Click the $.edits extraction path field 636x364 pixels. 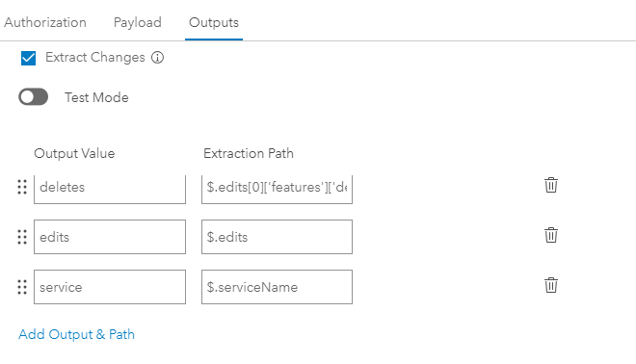tap(277, 237)
